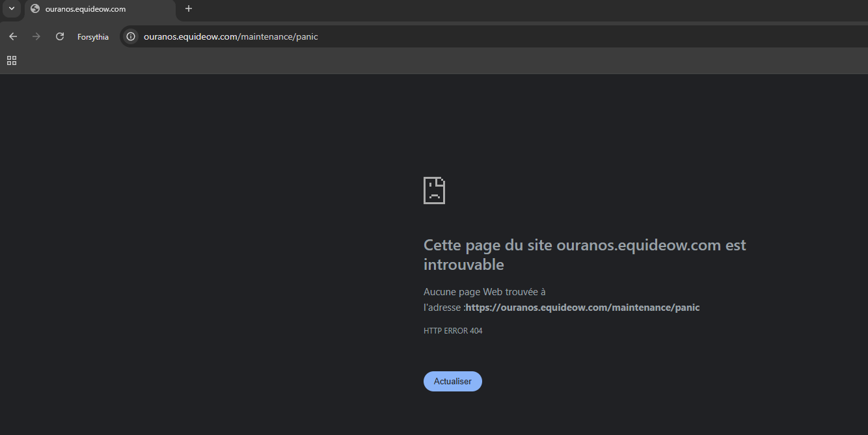
Task: Click the Forsythia label in toolbar
Action: pyautogui.click(x=93, y=37)
